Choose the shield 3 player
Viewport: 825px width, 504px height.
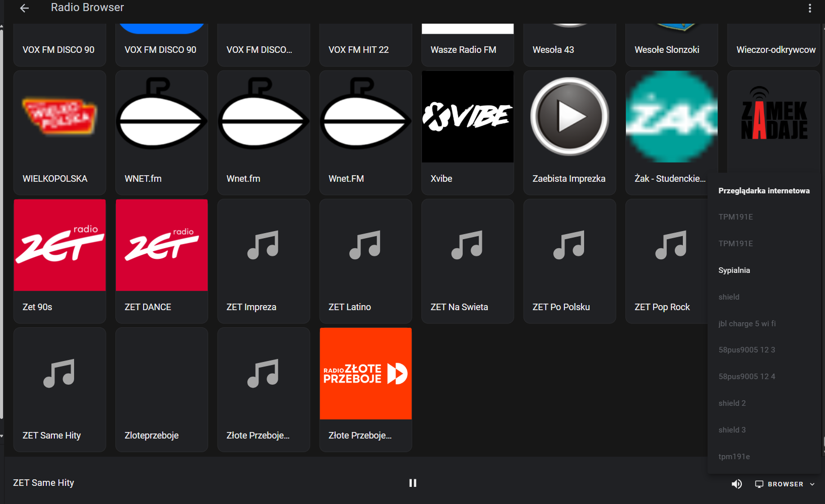tap(764, 430)
